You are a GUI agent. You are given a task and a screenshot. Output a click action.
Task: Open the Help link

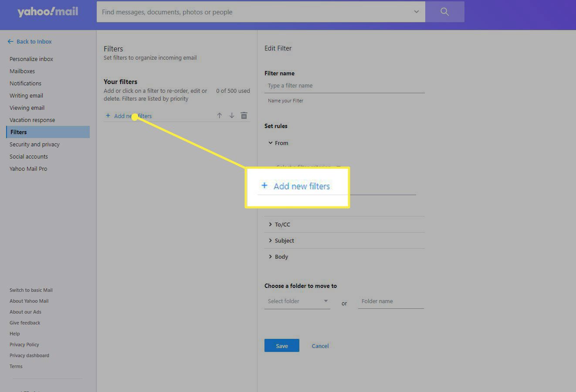15,334
